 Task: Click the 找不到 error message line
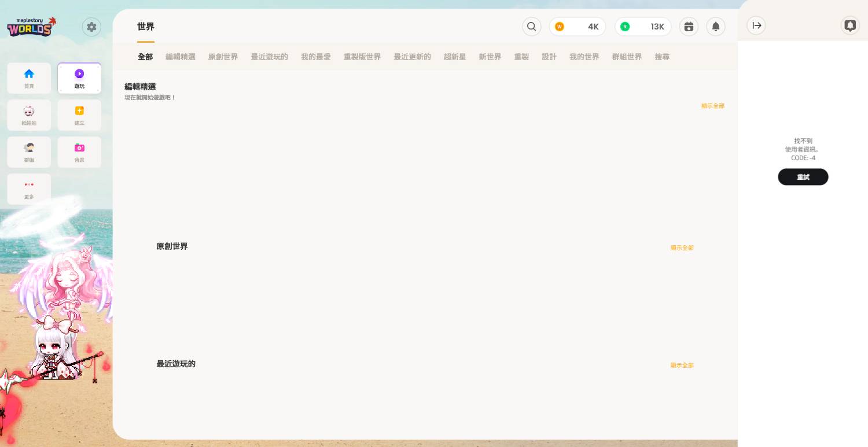803,141
